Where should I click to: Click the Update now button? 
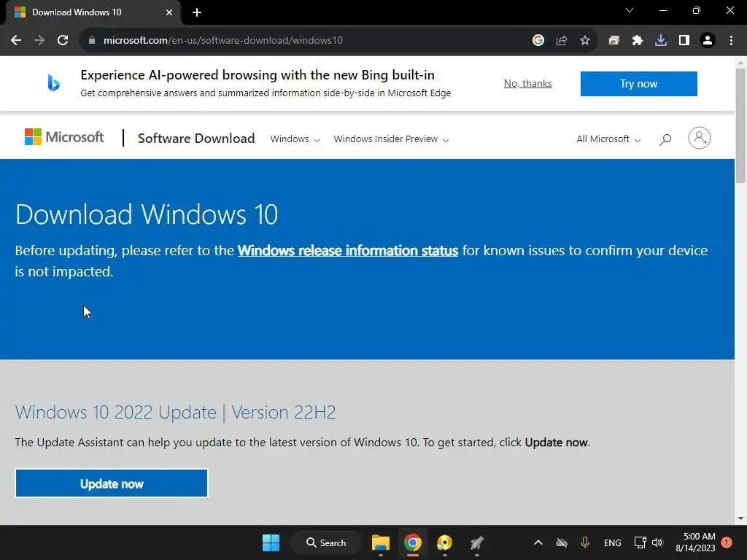tap(112, 483)
